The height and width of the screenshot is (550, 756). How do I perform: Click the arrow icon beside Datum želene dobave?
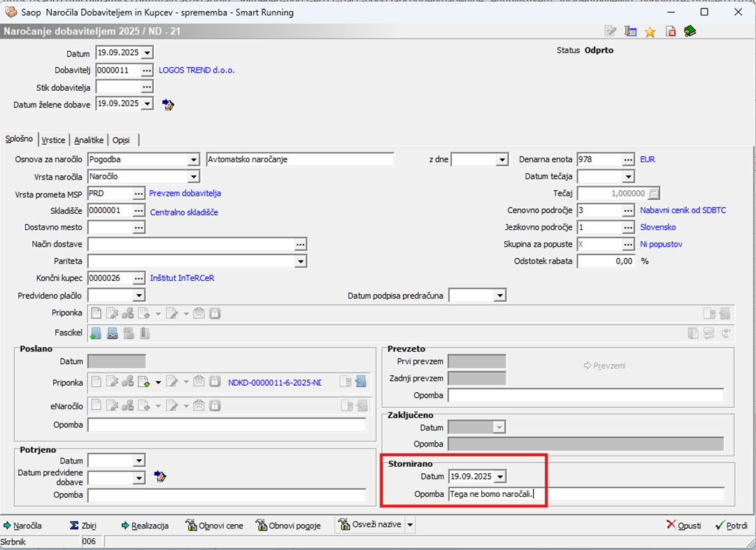coord(168,104)
